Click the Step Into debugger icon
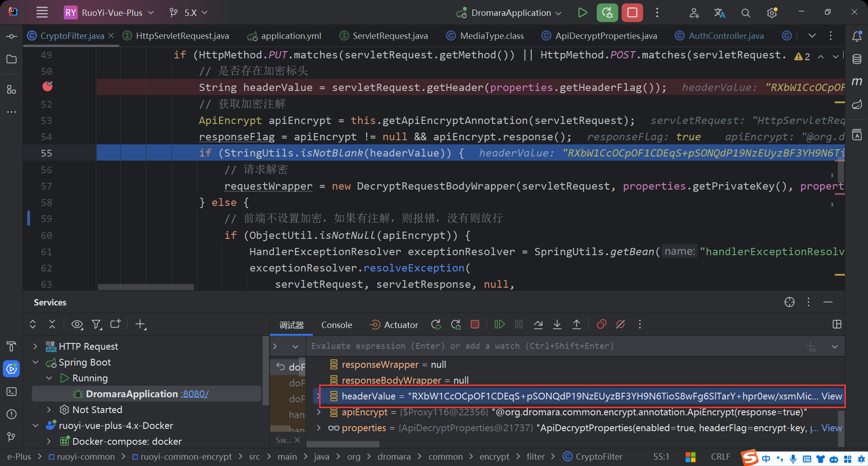 coord(557,324)
